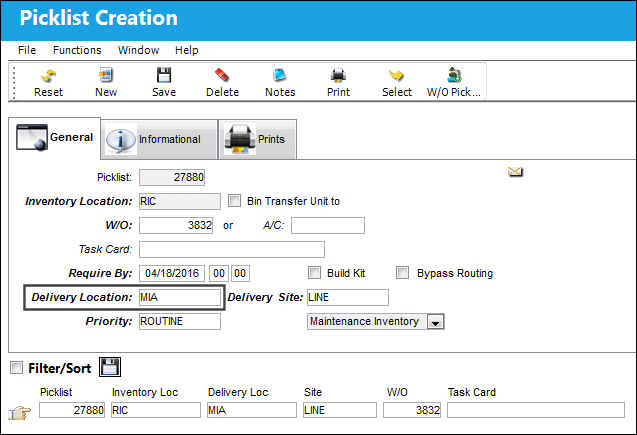Viewport: 637px width, 435px height.
Task: Click the empty A/C field
Action: [328, 225]
